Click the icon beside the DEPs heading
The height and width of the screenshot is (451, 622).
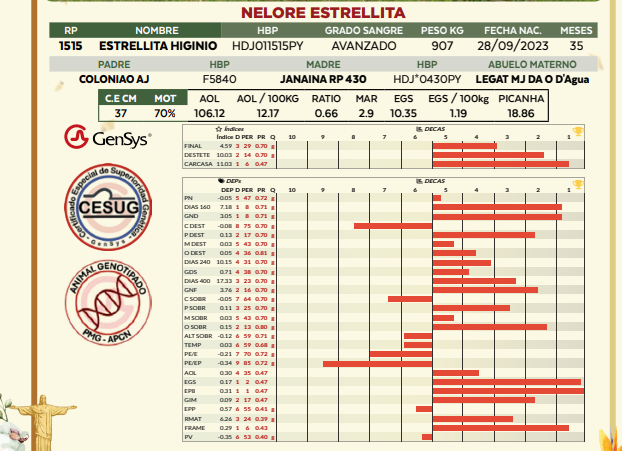point(221,181)
